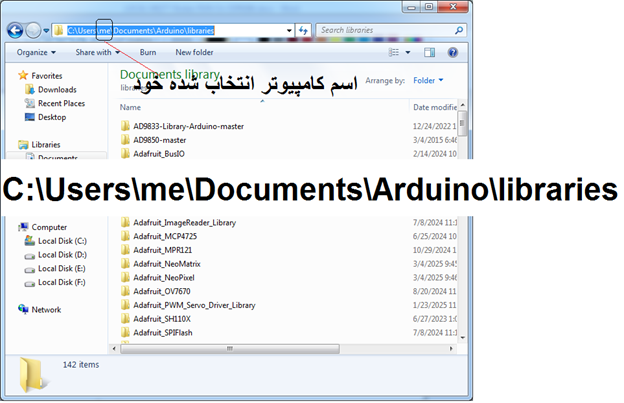The height and width of the screenshot is (403, 624).
Task: Click the help question mark icon
Action: tap(451, 52)
